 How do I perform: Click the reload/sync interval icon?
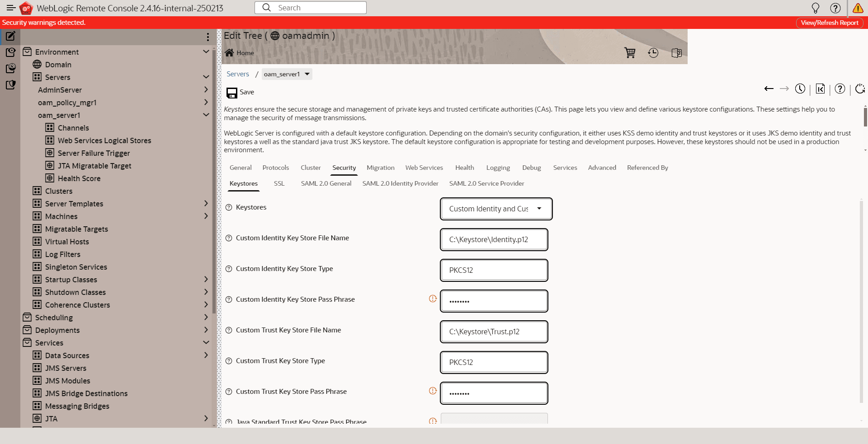[860, 89]
